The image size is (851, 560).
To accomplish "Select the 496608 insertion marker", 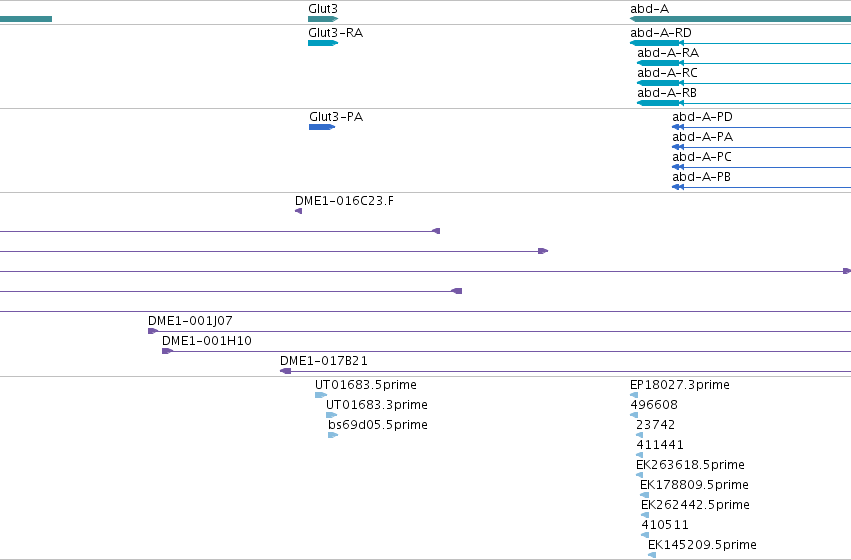I will coord(634,415).
